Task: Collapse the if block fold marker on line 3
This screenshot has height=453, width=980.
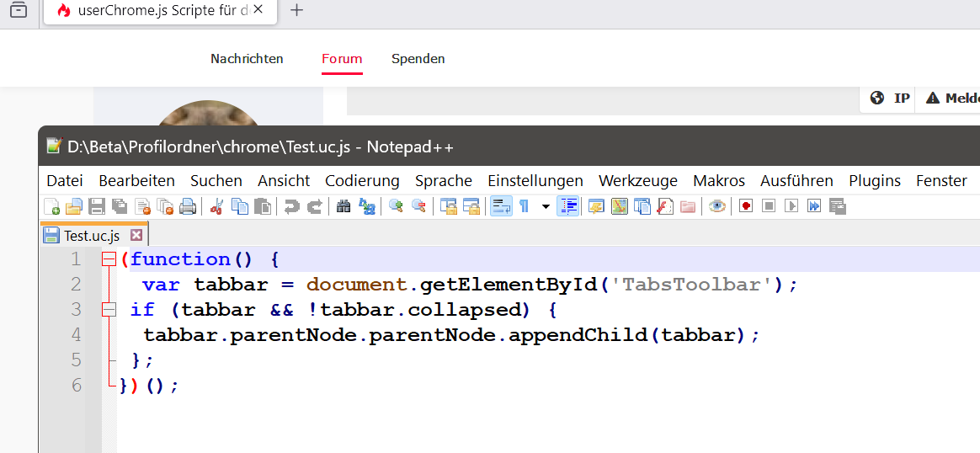Action: (108, 310)
